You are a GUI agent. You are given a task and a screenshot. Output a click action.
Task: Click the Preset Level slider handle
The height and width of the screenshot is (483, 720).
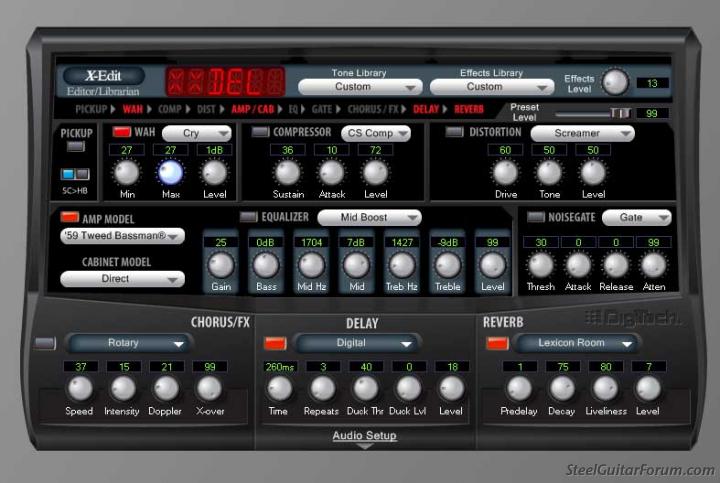coord(620,113)
